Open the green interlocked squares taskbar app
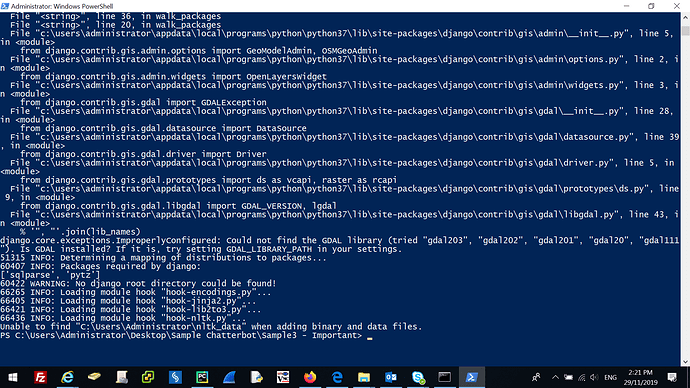Image resolution: width=690 pixels, height=388 pixels. pyautogui.click(x=148, y=377)
